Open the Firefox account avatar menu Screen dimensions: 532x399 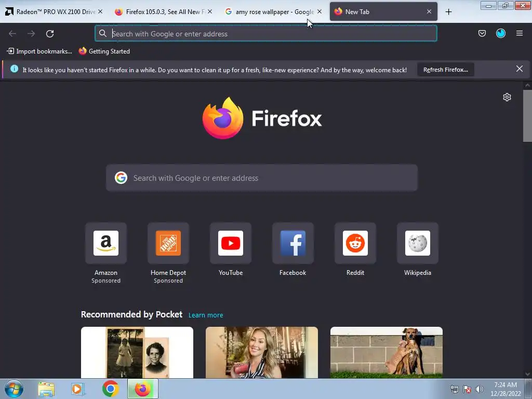[x=500, y=33]
